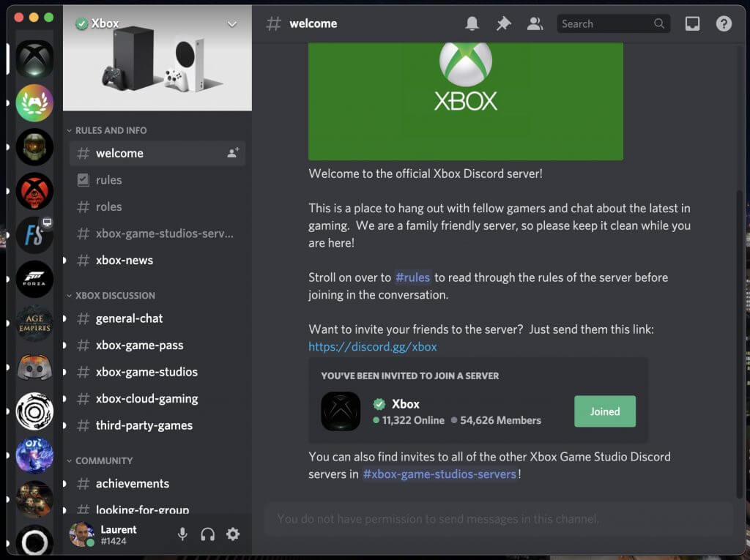750x560 pixels.
Task: Mute the microphone
Action: tap(182, 534)
